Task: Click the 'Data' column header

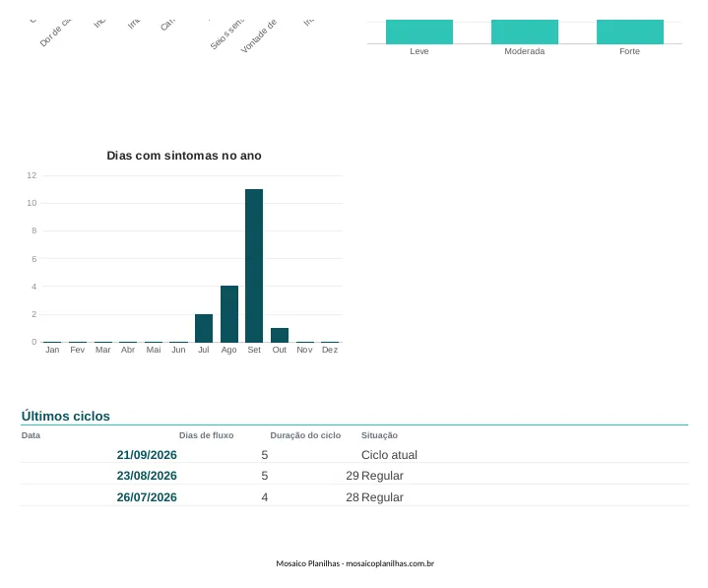Action: [x=31, y=435]
